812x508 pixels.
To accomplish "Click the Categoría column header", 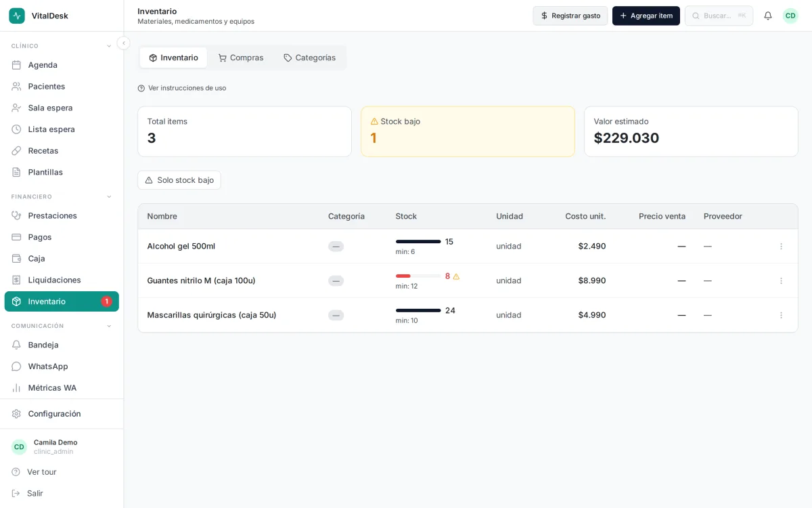I will pyautogui.click(x=346, y=217).
